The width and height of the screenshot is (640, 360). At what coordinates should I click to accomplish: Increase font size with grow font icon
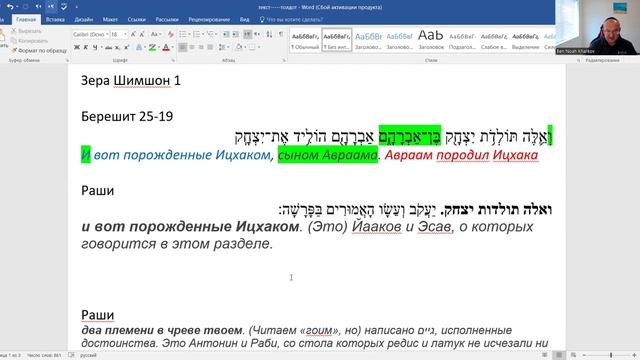tap(133, 35)
